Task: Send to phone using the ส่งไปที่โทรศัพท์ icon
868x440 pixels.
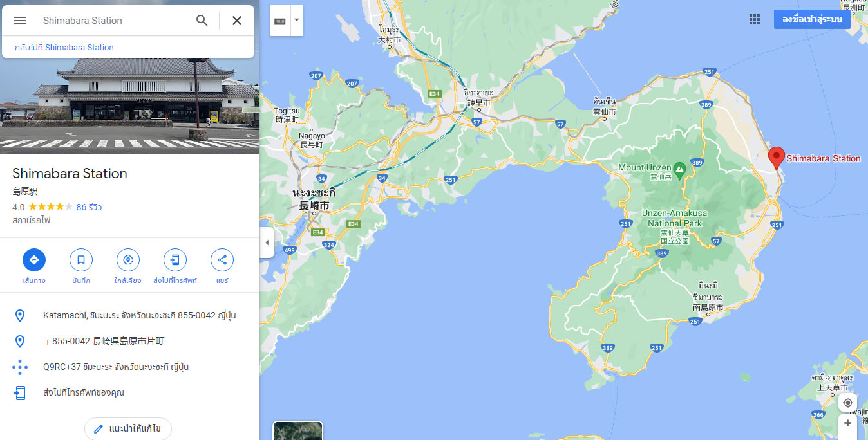Action: (175, 260)
